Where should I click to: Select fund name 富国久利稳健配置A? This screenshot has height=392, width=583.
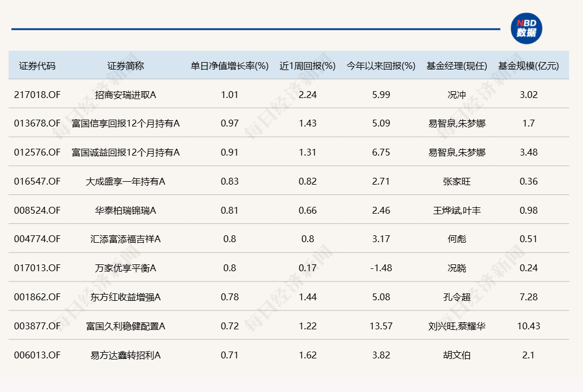[126, 326]
